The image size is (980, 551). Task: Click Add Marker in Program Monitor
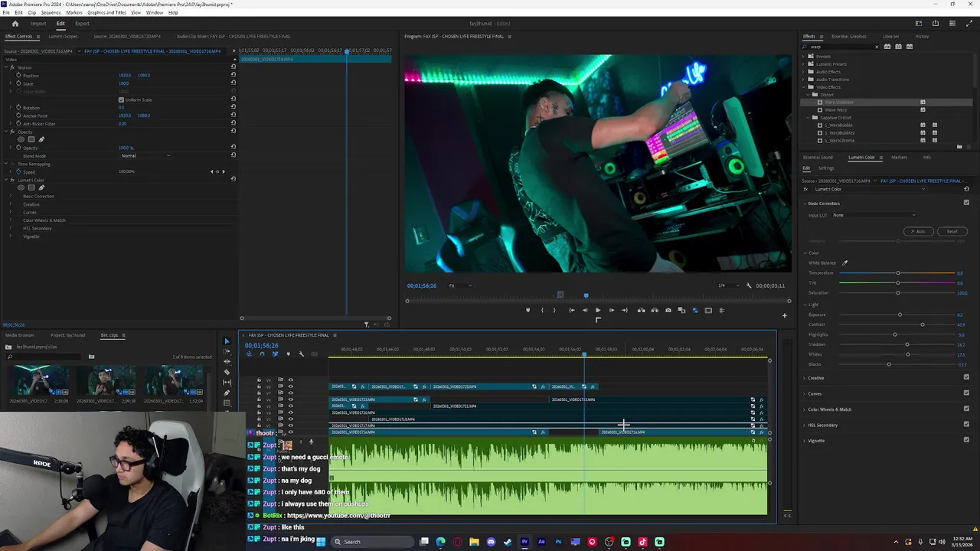pos(528,310)
